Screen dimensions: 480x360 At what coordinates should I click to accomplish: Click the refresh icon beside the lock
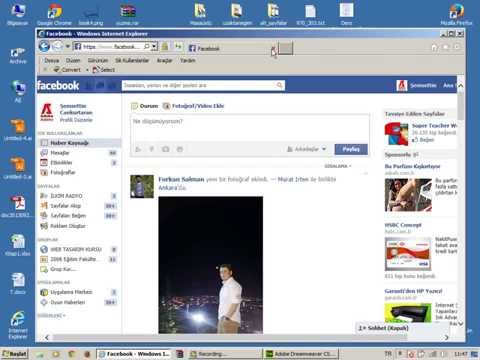(x=178, y=46)
